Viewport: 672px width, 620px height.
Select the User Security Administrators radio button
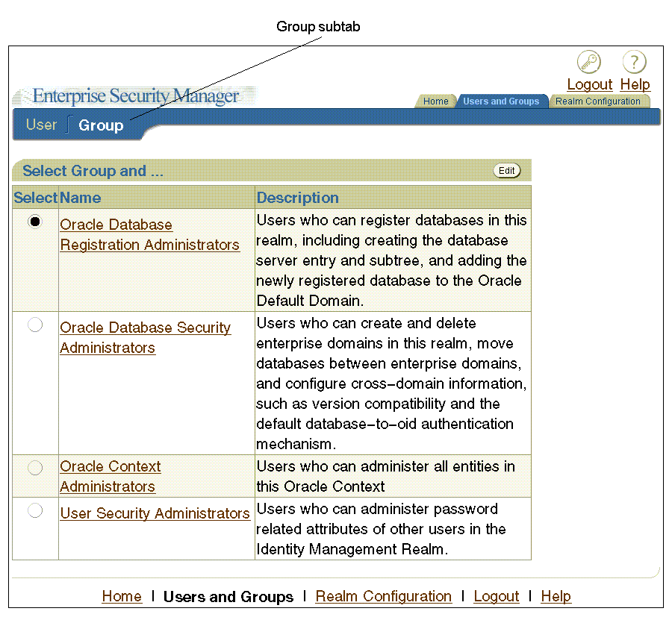click(34, 510)
